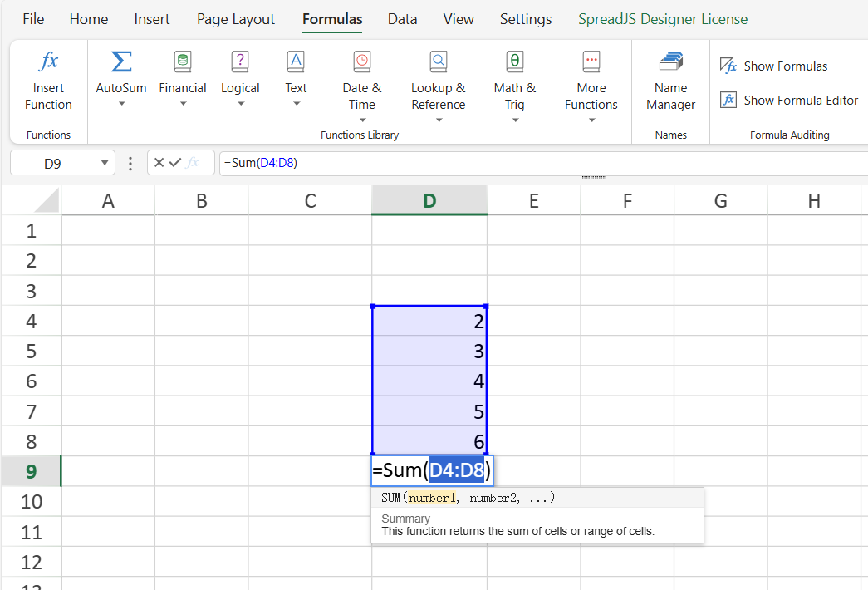This screenshot has width=868, height=590.
Task: Cancel formula entry with X icon
Action: coord(159,162)
